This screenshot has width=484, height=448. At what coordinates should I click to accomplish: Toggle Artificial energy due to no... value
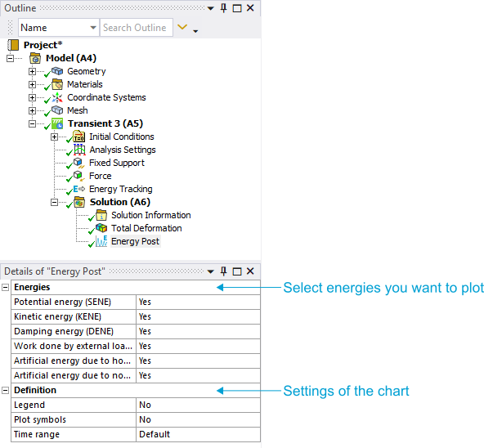(198, 375)
